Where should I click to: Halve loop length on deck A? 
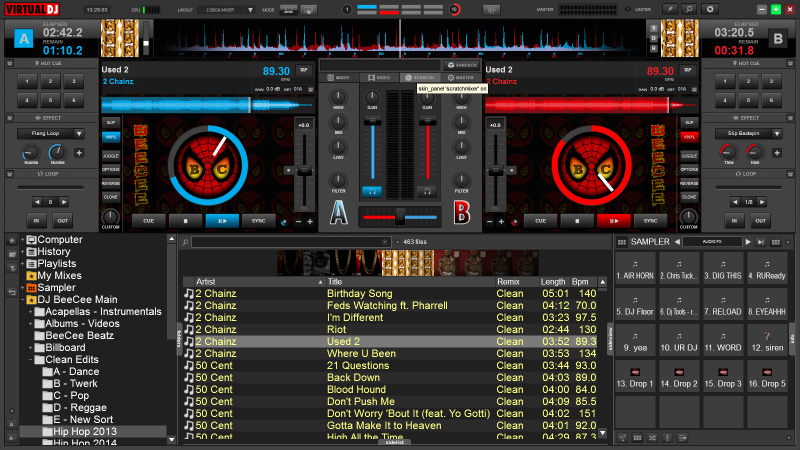pos(37,202)
